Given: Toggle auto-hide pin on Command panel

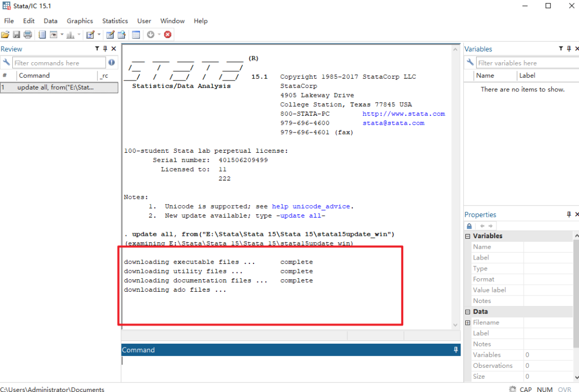Looking at the screenshot, I should click(x=456, y=350).
